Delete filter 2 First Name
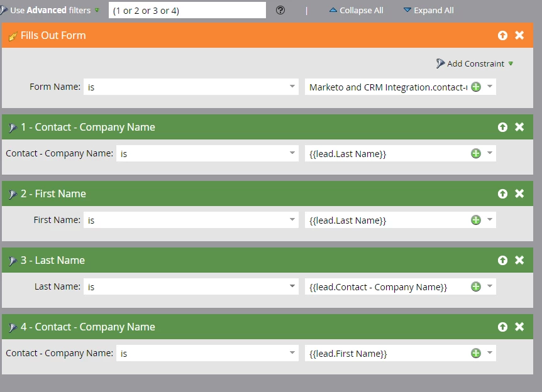 519,193
